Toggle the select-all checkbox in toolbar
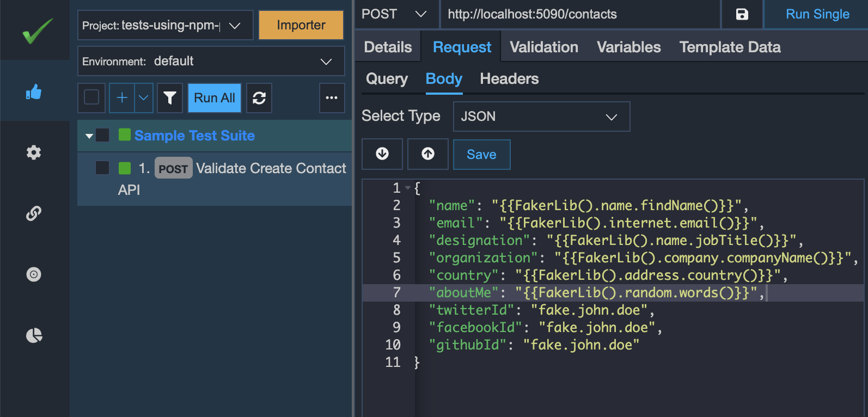 click(91, 98)
